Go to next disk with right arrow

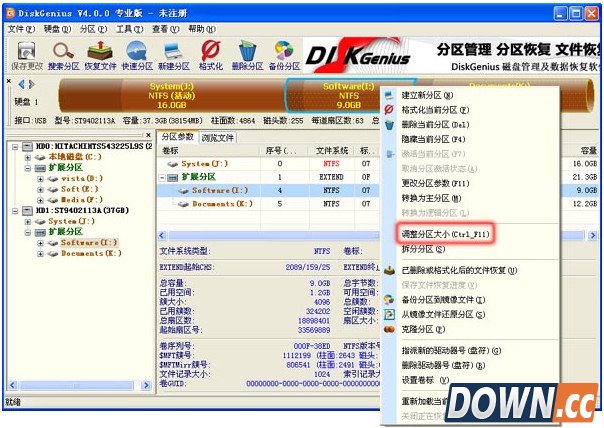pos(32,84)
